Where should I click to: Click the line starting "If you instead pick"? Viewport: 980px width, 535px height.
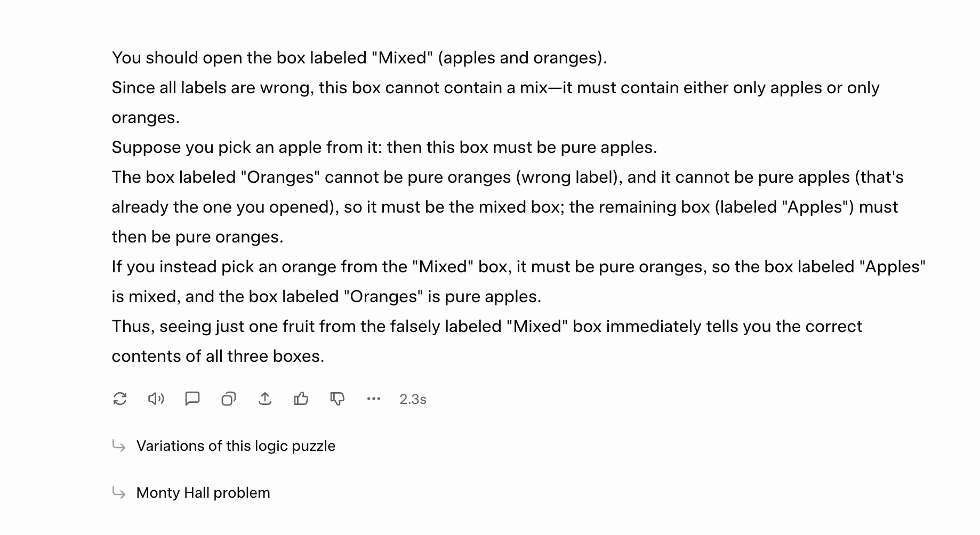(x=518, y=266)
